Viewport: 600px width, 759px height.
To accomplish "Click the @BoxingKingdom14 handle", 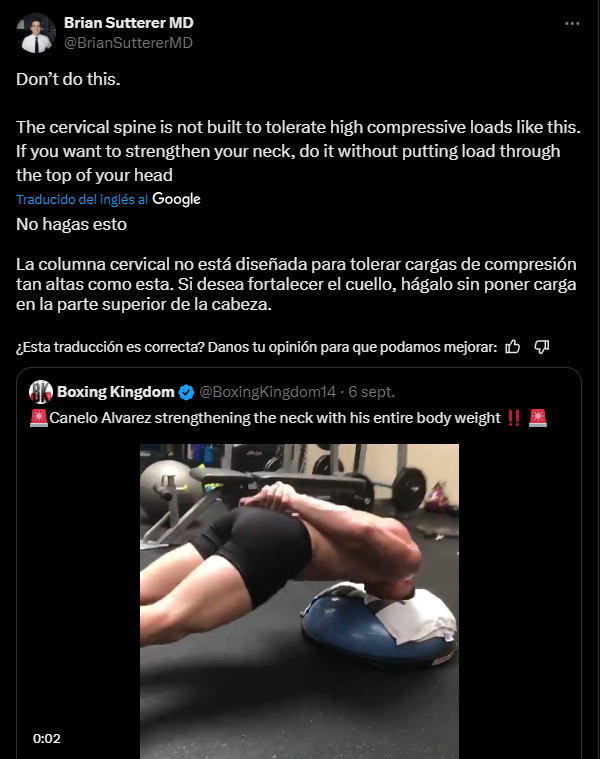I will point(268,392).
